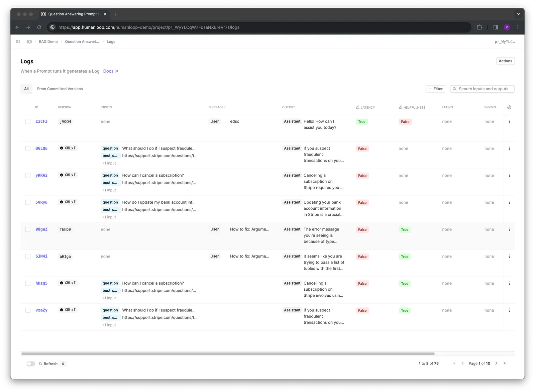The height and width of the screenshot is (392, 535).
Task: Open row actions menu for log 08gnZ
Action: [x=509, y=229]
